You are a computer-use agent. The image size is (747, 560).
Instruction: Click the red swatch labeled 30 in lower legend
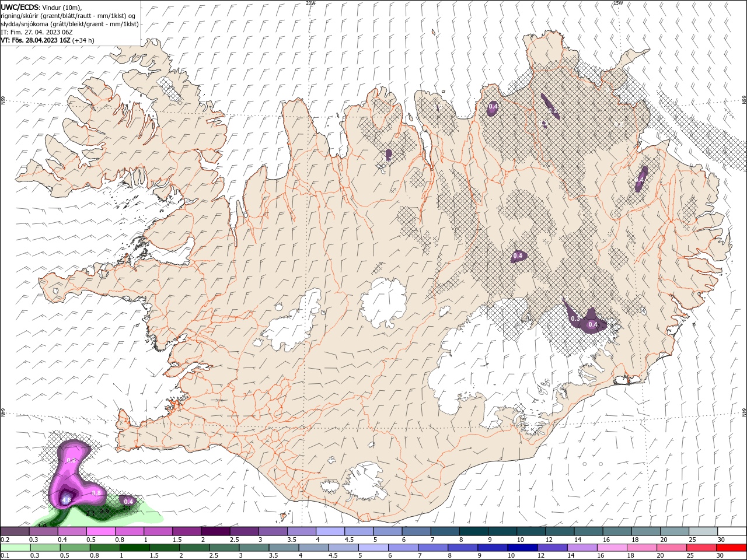(732, 548)
